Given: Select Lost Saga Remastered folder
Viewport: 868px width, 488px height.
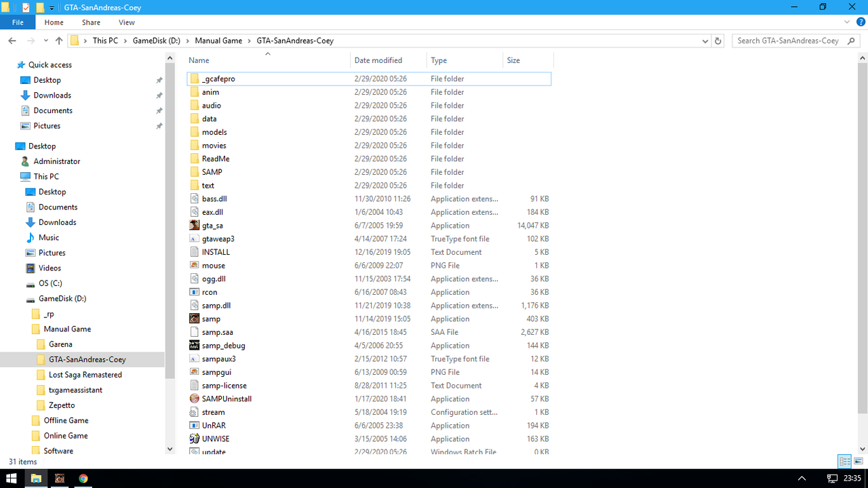Looking at the screenshot, I should pos(85,375).
